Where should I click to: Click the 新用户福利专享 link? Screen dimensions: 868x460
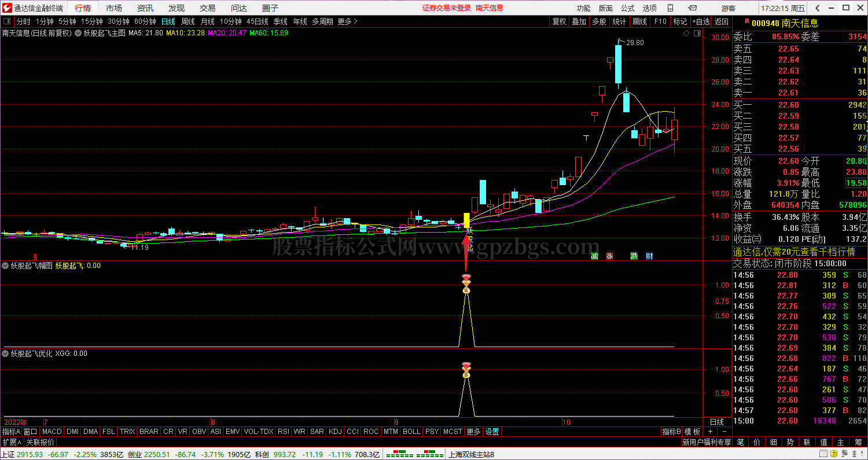click(707, 442)
